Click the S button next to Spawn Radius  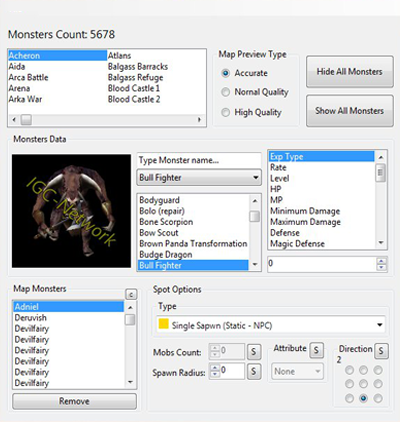click(x=254, y=371)
